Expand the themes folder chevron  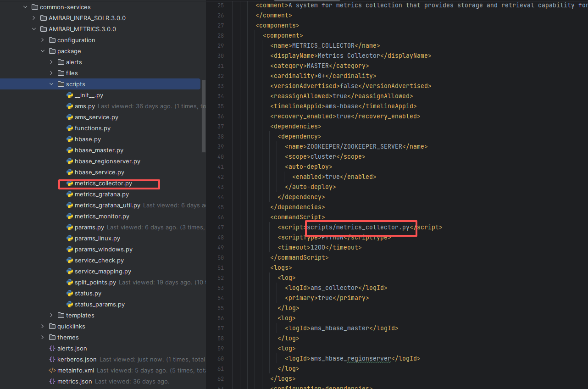click(x=42, y=338)
